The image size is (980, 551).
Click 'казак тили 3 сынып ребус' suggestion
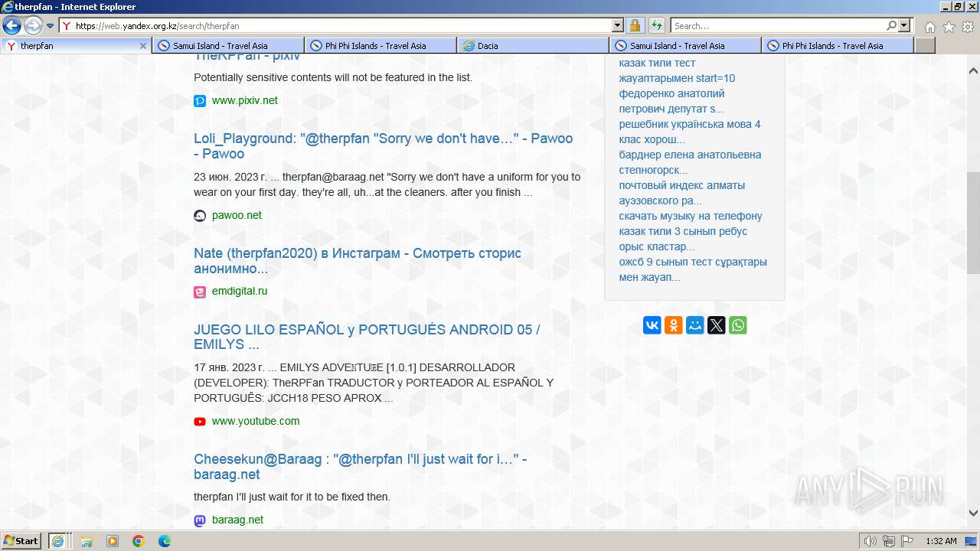pos(683,239)
